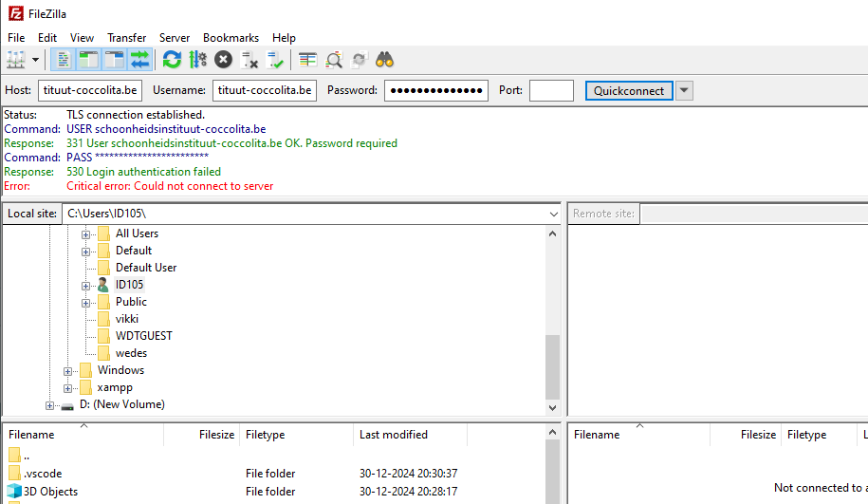Toggle processing of the transfer queue
The image size is (868, 504).
click(197, 59)
